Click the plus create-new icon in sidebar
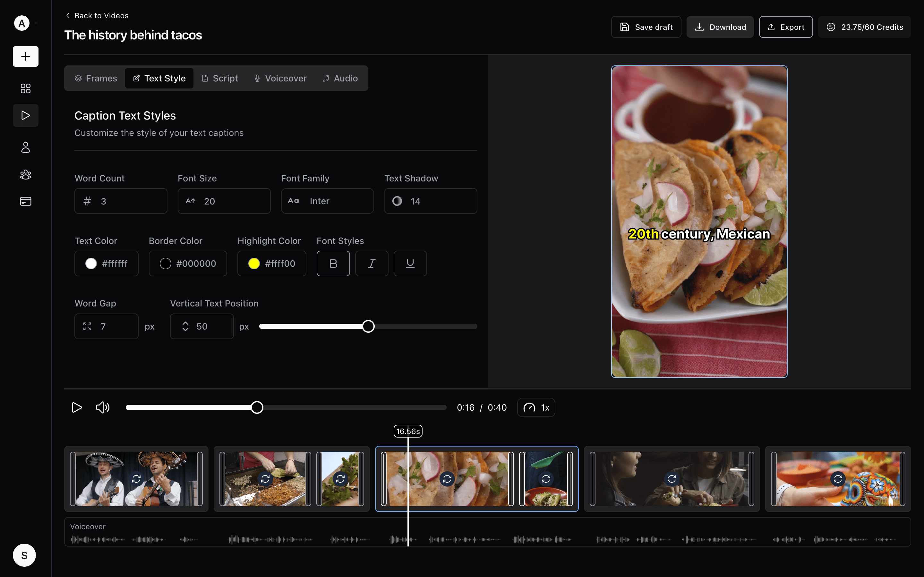This screenshot has height=577, width=924. (26, 56)
